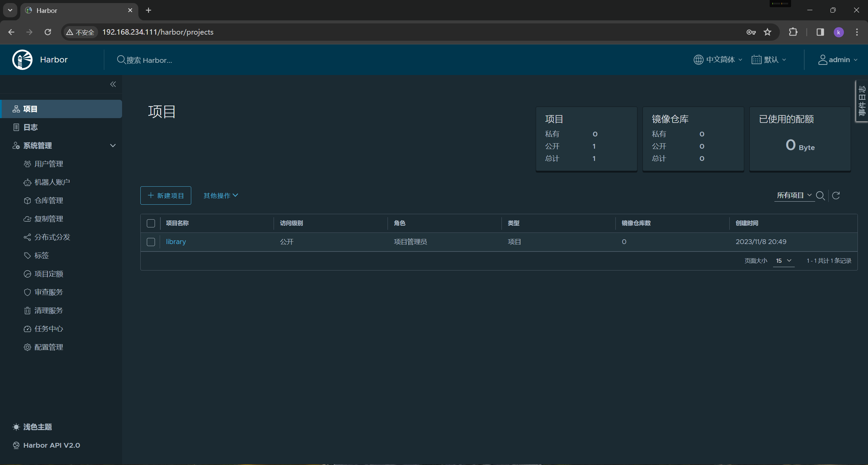Expand the 其他操作 actions dropdown
Viewport: 868px width, 465px height.
coord(221,196)
